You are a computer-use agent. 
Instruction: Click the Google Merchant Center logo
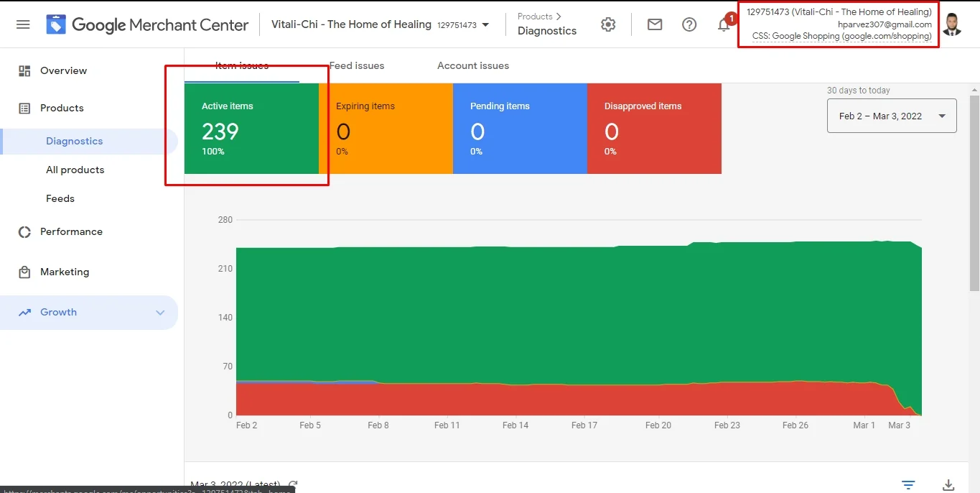[x=147, y=25]
